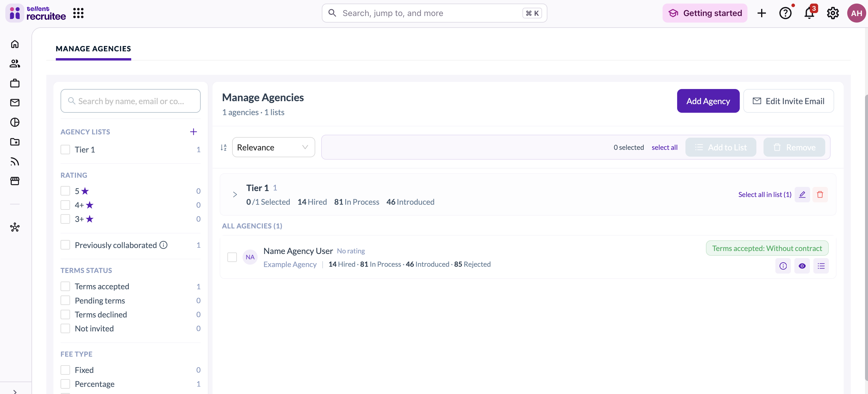Edit Tier 1 list pencil icon

click(802, 194)
